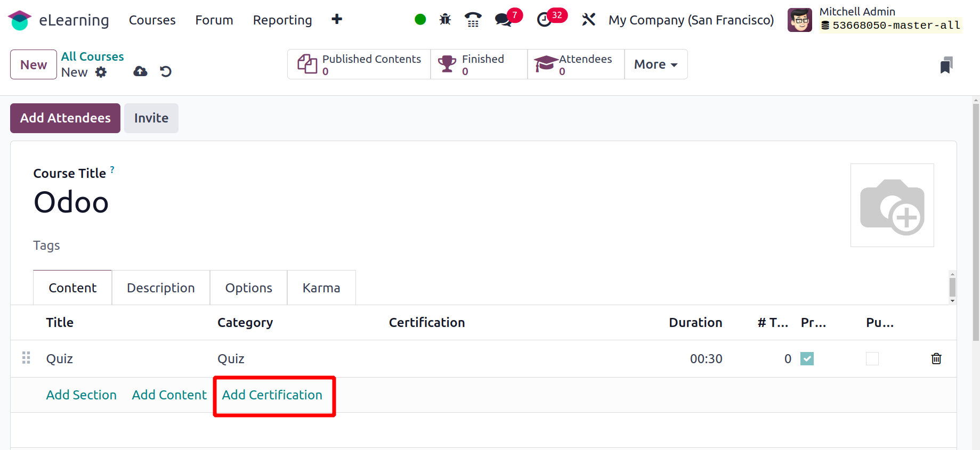The height and width of the screenshot is (450, 980).
Task: Open My Company (San Francisco) switcher
Action: (691, 20)
